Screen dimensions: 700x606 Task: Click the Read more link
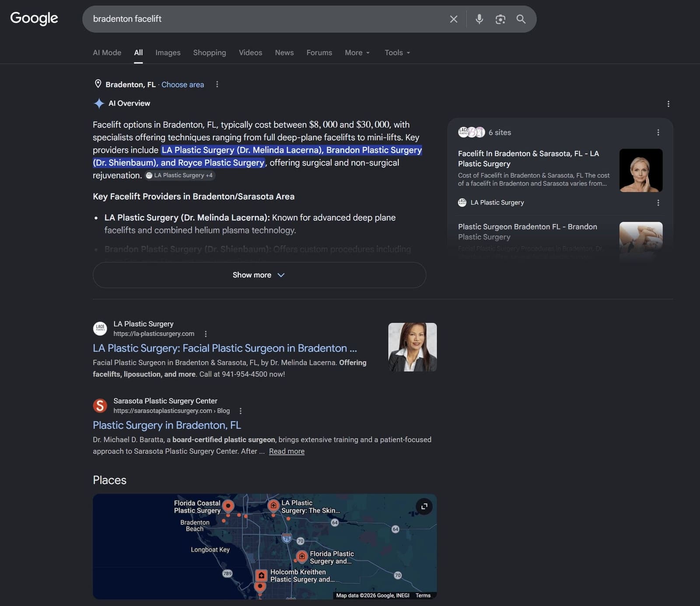tap(287, 451)
